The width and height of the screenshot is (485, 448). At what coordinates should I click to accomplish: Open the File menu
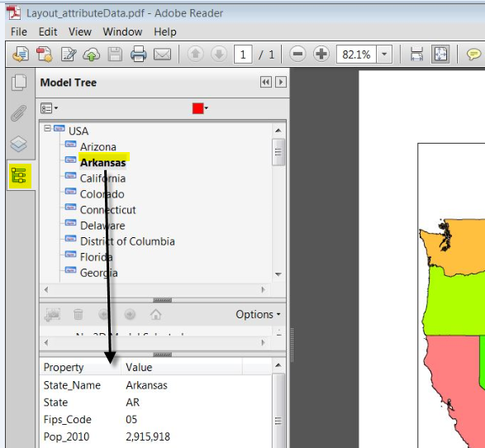click(18, 32)
